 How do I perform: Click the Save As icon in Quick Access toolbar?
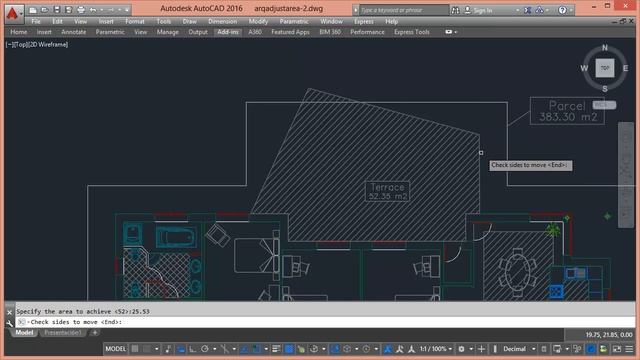69,10
